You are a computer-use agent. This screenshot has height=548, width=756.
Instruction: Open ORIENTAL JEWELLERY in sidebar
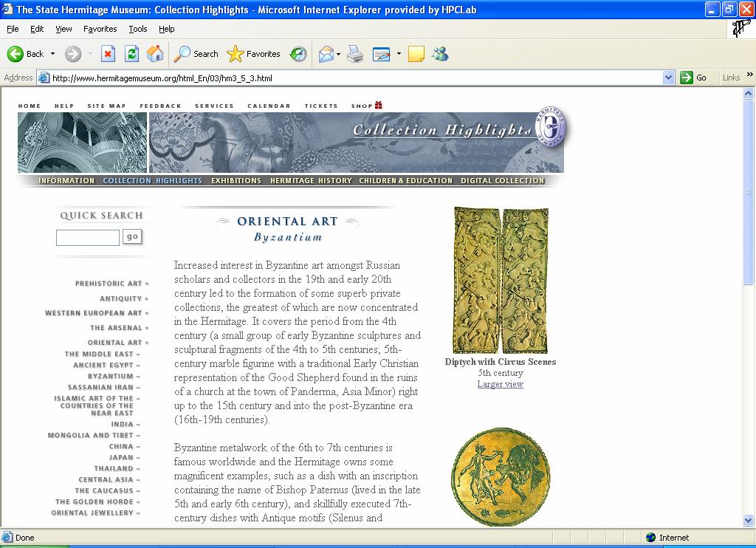92,513
